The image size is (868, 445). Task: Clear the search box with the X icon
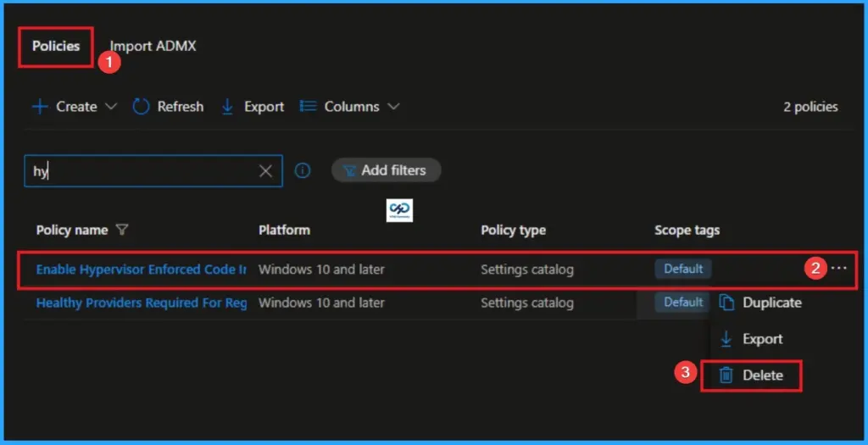coord(265,171)
